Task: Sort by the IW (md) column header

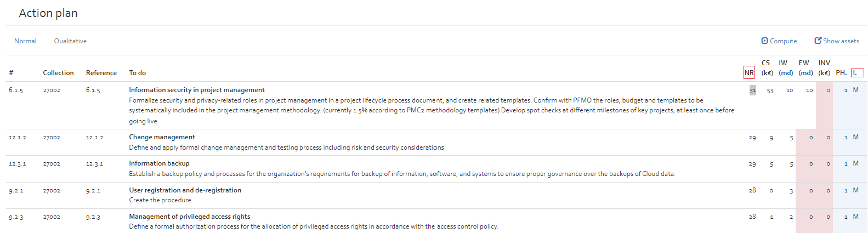Action: click(x=786, y=67)
